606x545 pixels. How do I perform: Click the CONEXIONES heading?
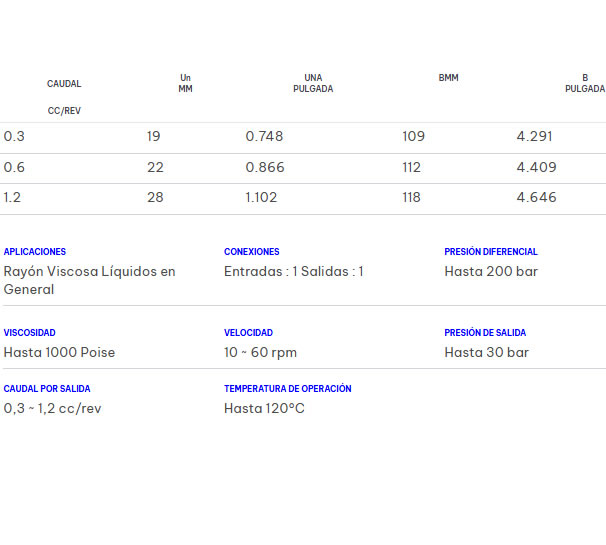tap(252, 252)
